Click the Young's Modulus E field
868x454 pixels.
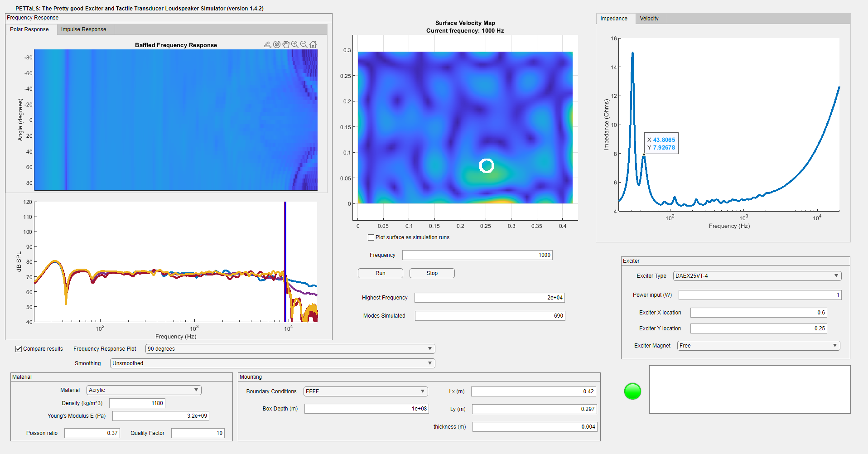pos(161,416)
